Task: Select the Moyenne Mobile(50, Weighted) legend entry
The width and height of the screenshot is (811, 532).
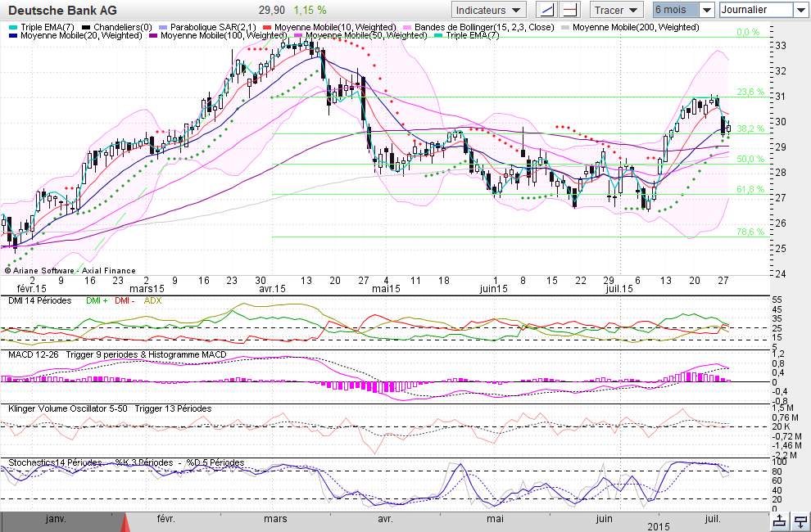Action: (360, 36)
